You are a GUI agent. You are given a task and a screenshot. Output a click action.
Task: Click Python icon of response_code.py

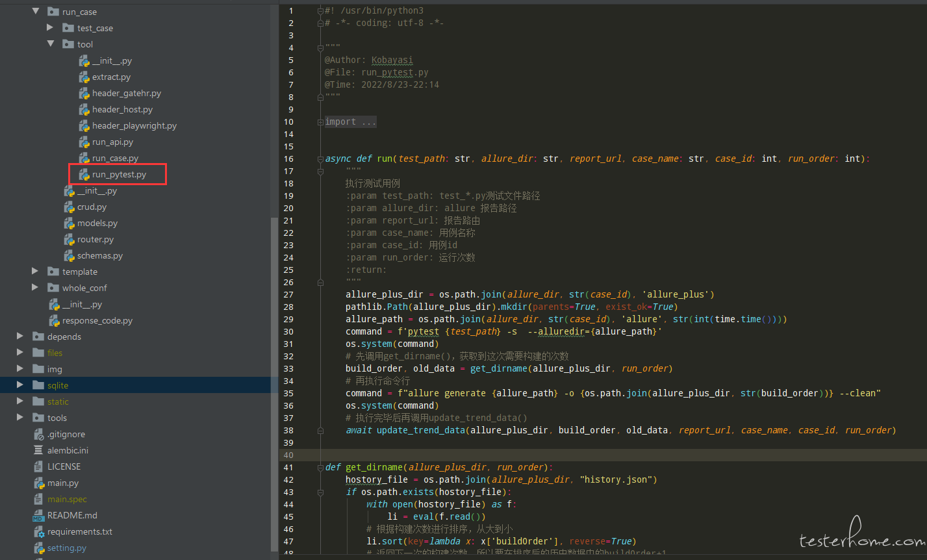(x=54, y=320)
